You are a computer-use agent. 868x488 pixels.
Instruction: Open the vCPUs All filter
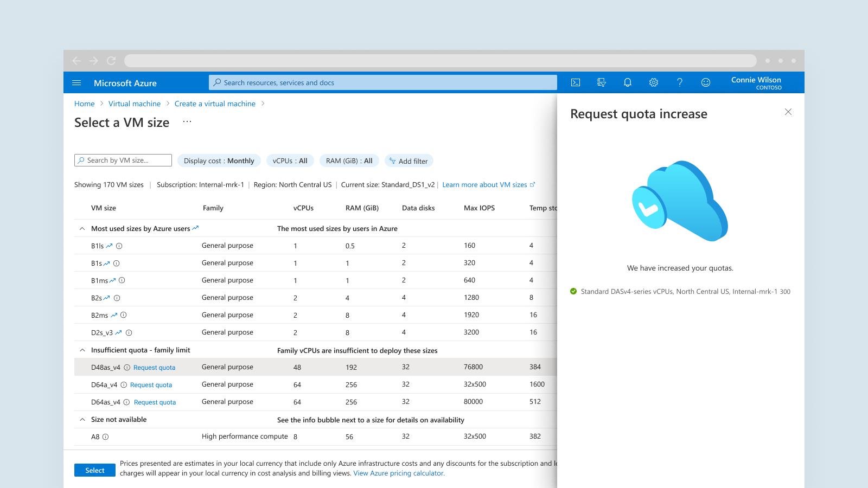coord(290,161)
